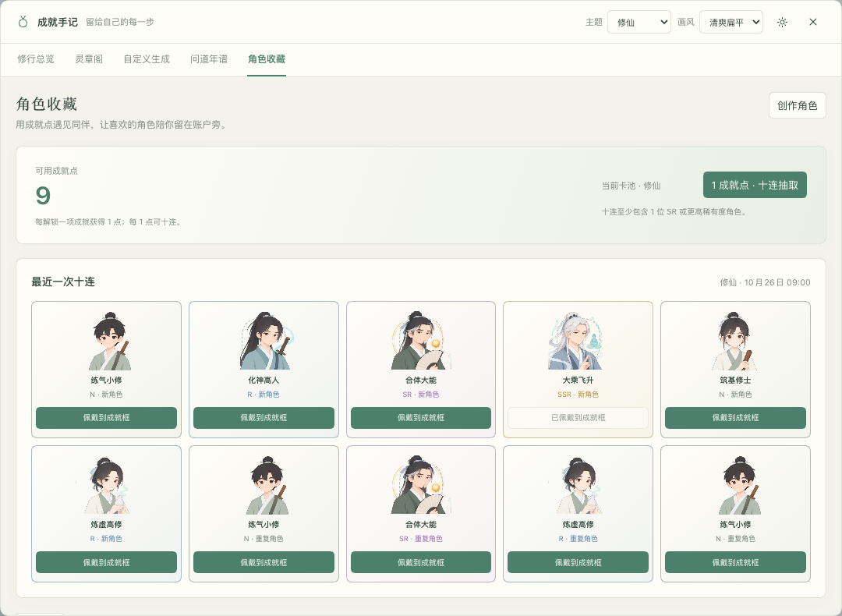Equip 合体大能 (SR · 新角色) to the frame
The height and width of the screenshot is (616, 842).
point(421,418)
